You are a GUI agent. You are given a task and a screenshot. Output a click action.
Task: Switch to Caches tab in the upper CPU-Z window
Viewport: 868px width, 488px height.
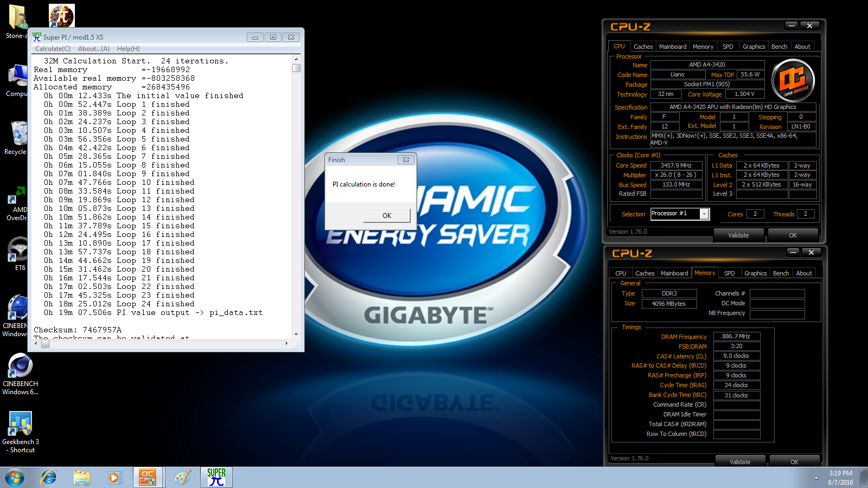pos(643,47)
